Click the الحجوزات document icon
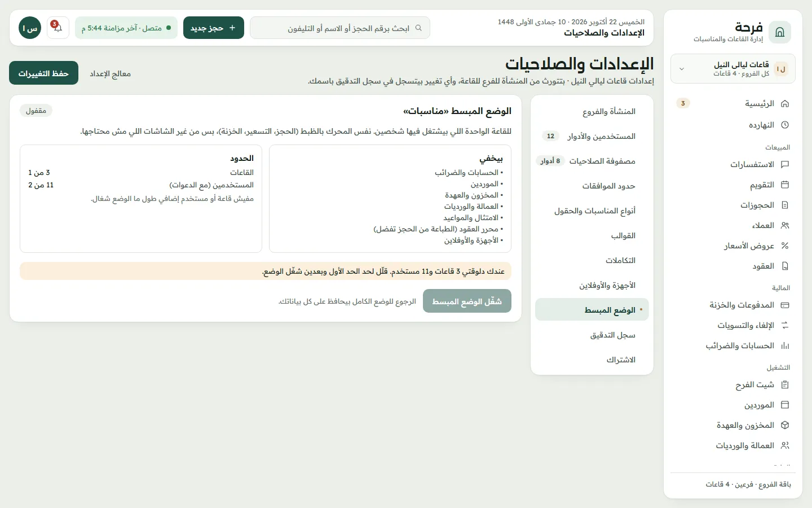 coord(785,205)
